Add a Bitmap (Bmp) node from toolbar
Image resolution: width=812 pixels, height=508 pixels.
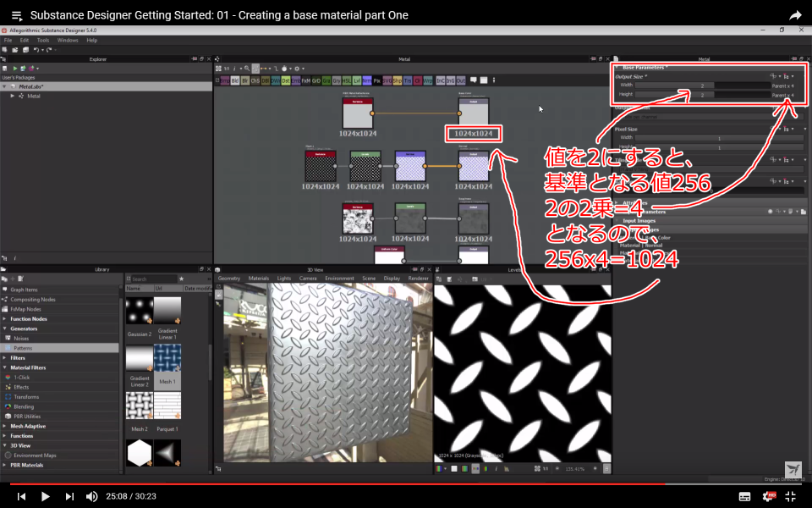pyautogui.click(x=225, y=81)
